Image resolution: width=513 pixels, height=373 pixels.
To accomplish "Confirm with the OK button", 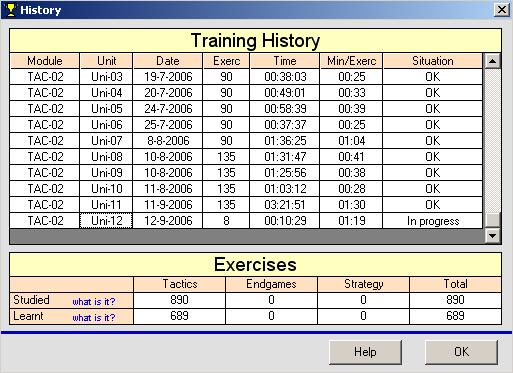I will 461,352.
